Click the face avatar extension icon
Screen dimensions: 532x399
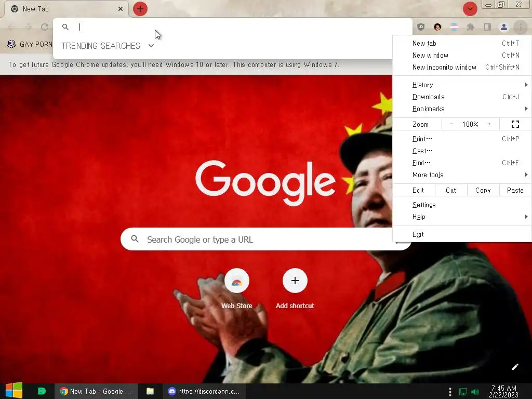tap(437, 27)
